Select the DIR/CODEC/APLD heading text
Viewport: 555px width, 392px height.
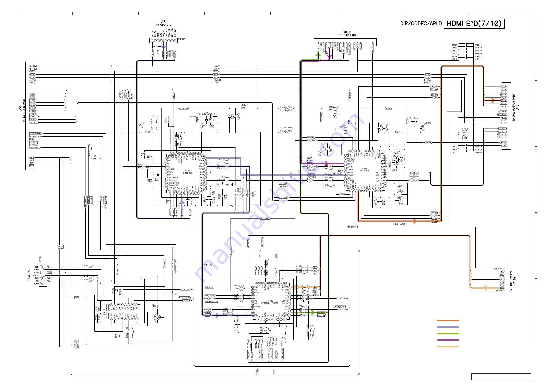(x=421, y=24)
